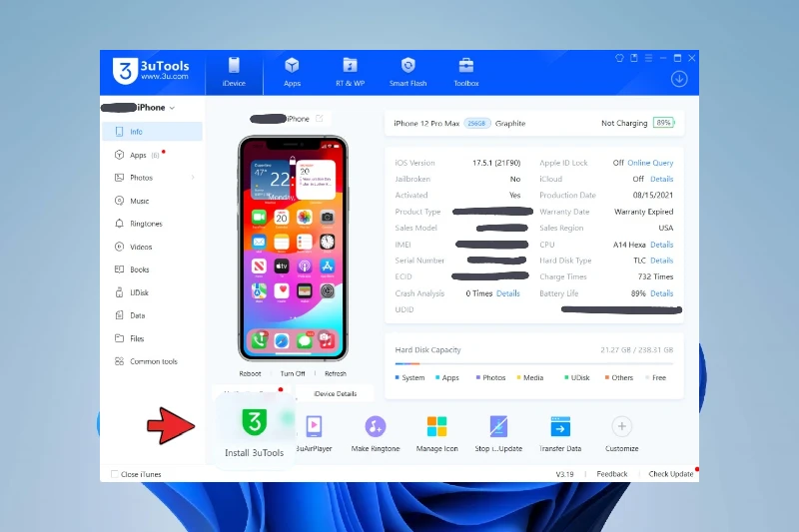Click the 3uTools logo
The image size is (799, 532).
click(151, 71)
